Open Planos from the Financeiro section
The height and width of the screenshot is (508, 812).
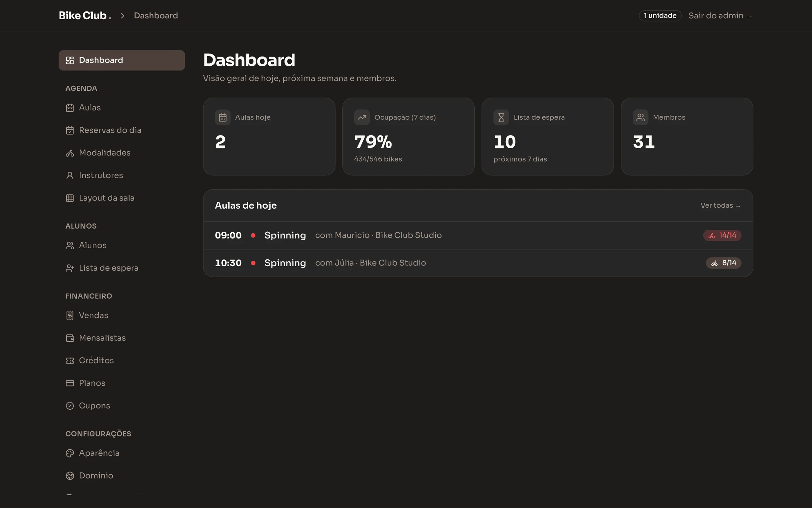[122, 383]
